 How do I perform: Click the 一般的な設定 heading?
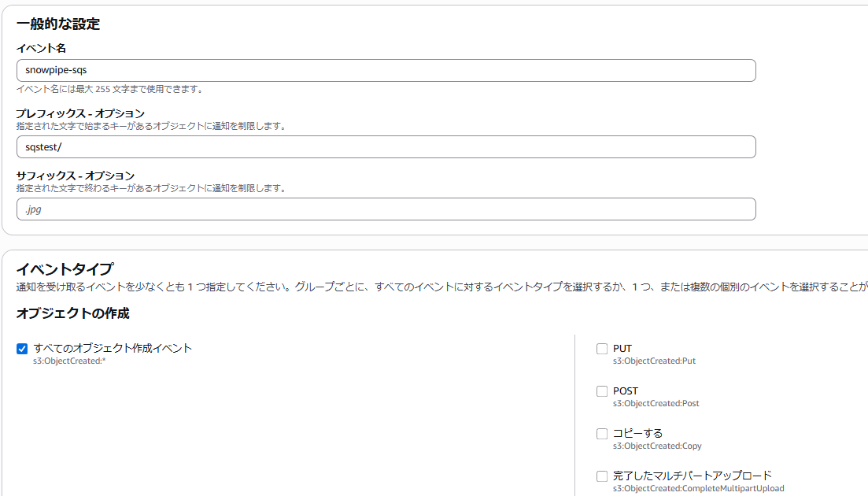point(58,24)
